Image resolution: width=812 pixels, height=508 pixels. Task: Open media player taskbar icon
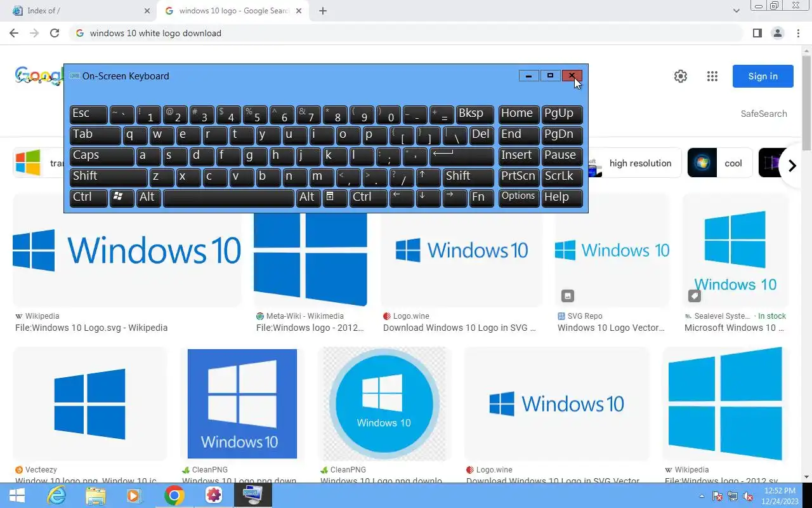tap(134, 495)
